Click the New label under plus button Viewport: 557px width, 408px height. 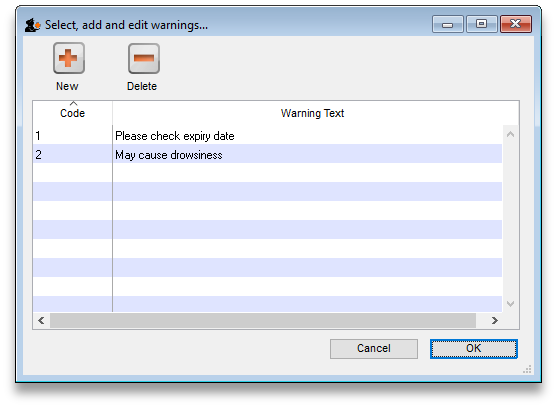67,86
